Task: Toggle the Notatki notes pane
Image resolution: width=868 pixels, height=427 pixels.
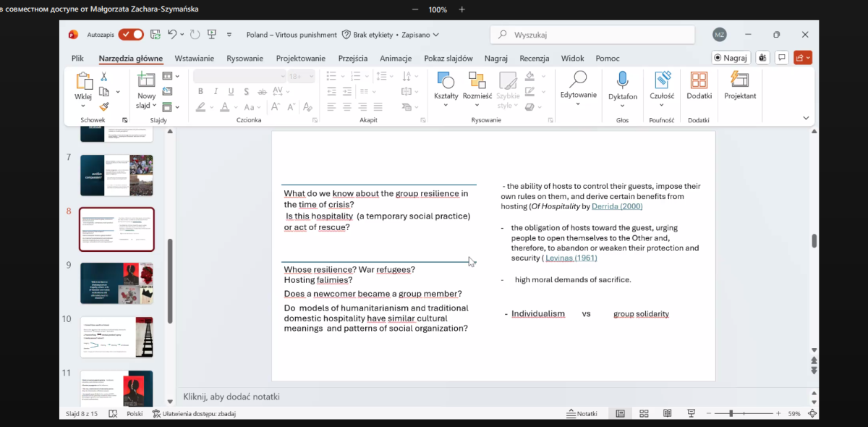Action: 582,413
